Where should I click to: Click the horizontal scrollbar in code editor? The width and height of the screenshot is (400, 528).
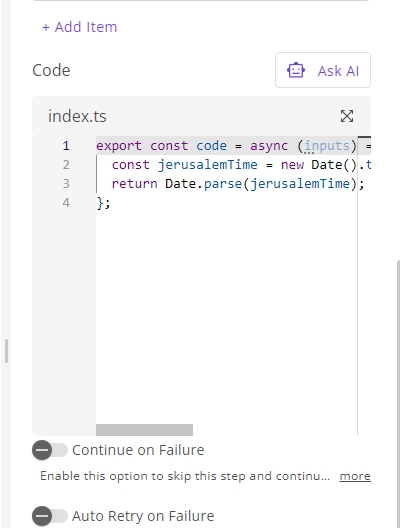[144, 430]
